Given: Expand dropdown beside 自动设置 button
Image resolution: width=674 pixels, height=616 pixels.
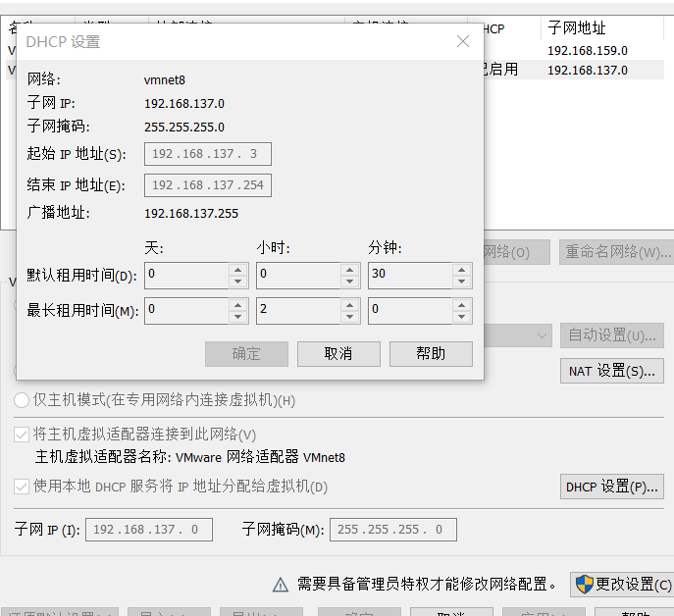Looking at the screenshot, I should point(543,335).
